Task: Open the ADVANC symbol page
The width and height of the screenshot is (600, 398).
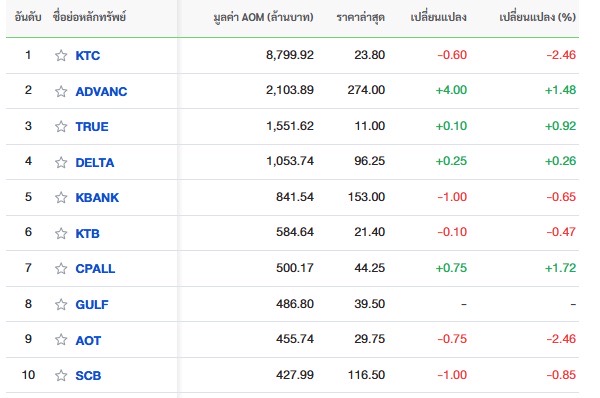Action: click(101, 91)
